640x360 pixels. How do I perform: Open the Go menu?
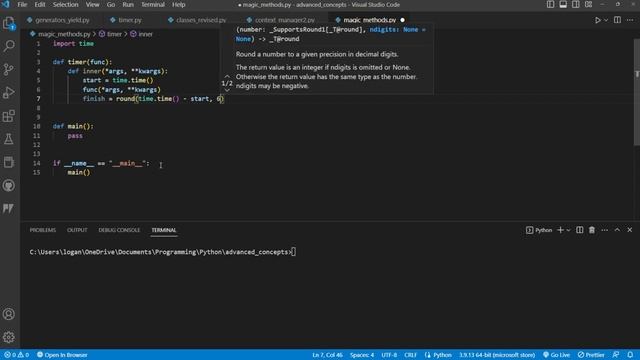[x=111, y=4]
